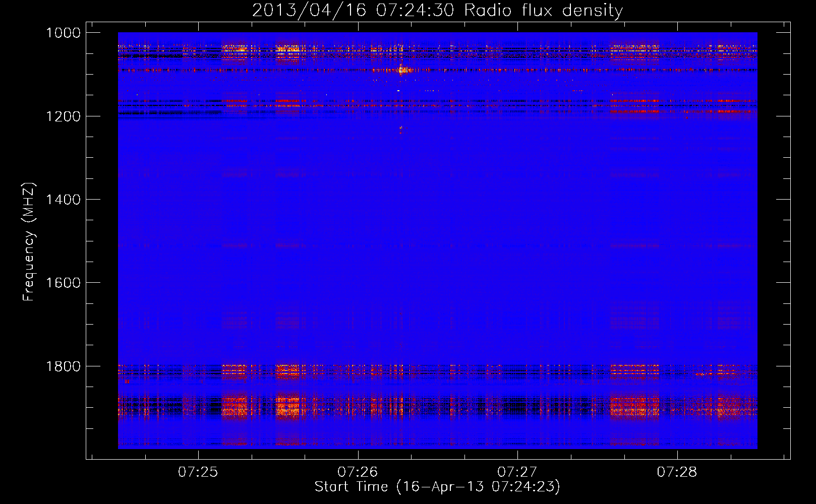The image size is (816, 504).
Task: Click the 1000 frequency tick label
Action: (63, 33)
